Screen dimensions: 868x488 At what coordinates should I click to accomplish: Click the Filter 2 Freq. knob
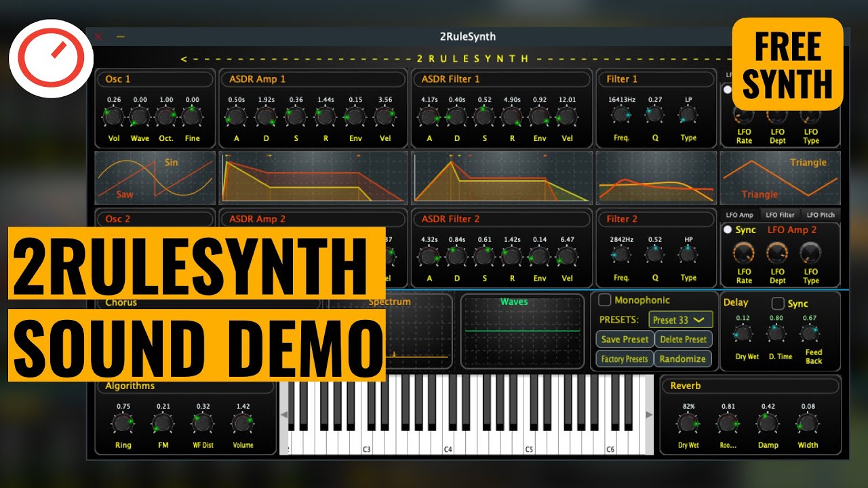[621, 256]
